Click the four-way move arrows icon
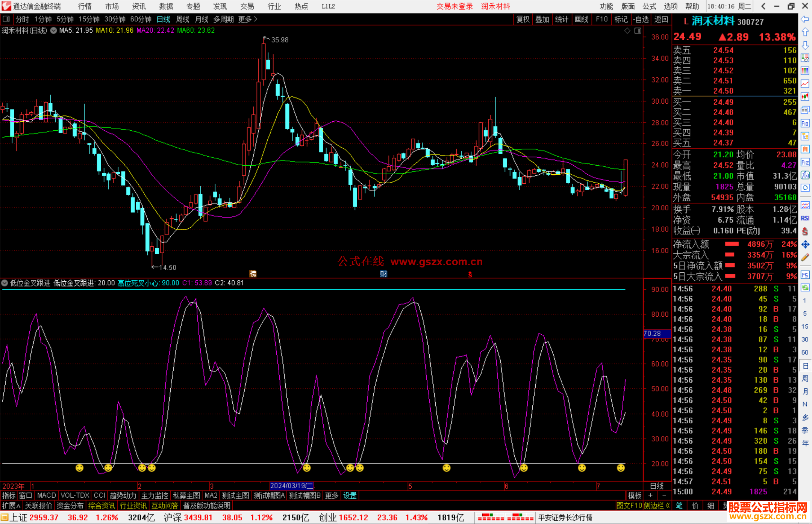 [805, 245]
